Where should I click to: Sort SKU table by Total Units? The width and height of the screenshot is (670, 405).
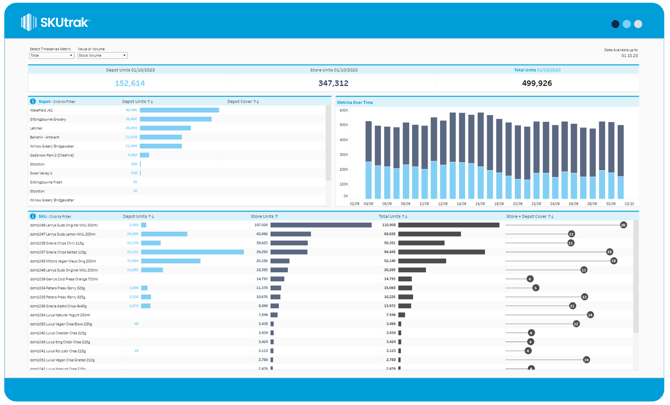click(x=393, y=216)
